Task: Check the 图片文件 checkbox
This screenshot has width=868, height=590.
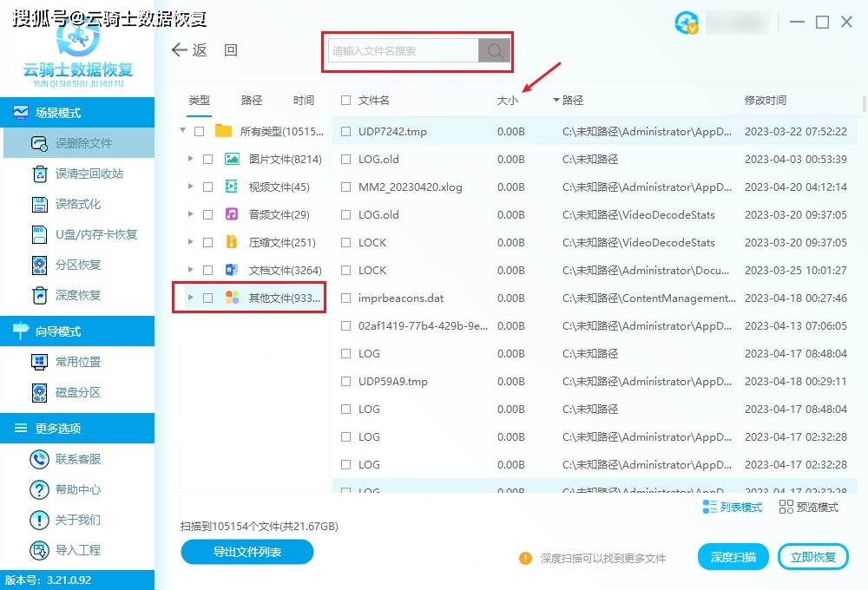Action: (208, 160)
